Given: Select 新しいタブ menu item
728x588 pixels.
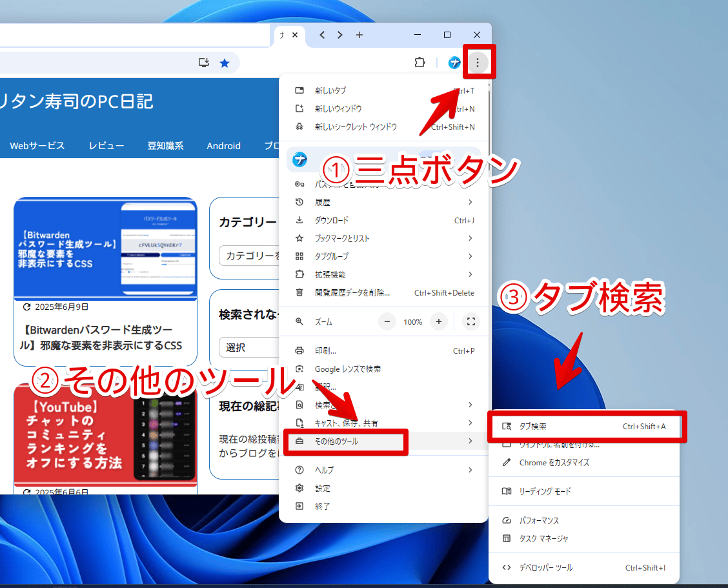Looking at the screenshot, I should (x=383, y=90).
